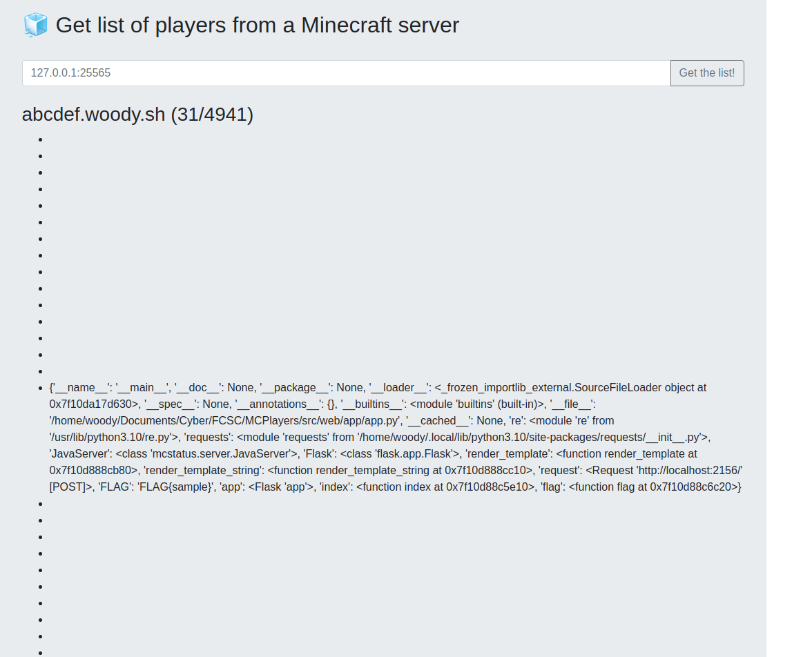Click the "'__name__': '__main__'" entry
Screen dimensions: 812x657
click(110, 388)
